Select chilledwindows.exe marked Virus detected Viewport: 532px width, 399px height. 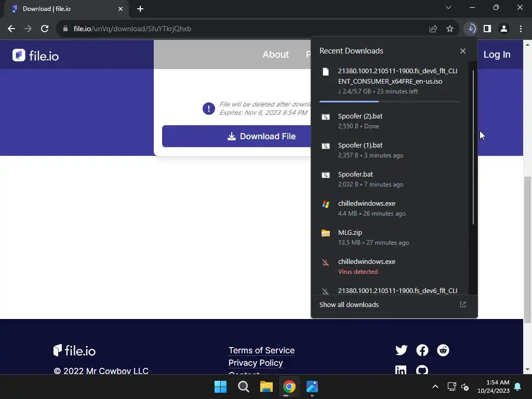click(390, 267)
